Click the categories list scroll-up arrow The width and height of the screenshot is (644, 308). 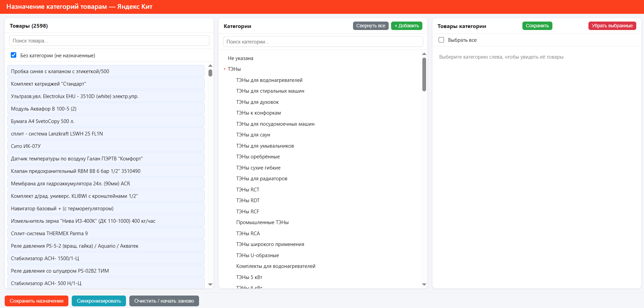(x=424, y=54)
